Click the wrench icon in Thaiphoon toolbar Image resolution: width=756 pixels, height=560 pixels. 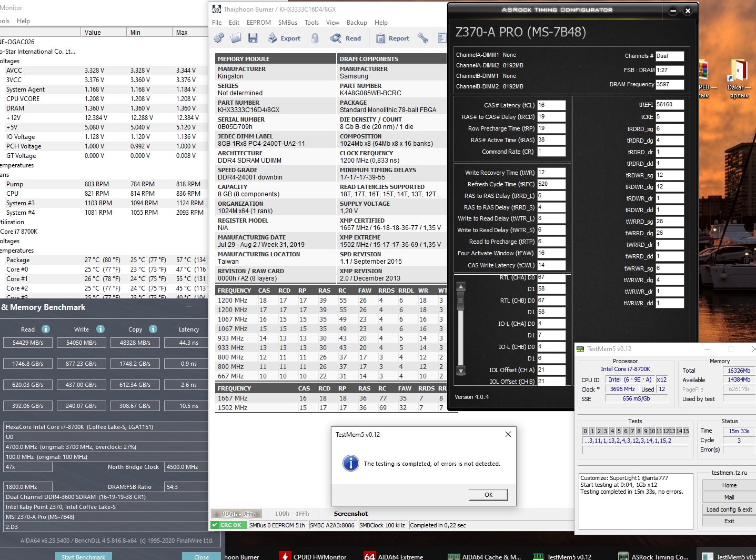point(423,38)
